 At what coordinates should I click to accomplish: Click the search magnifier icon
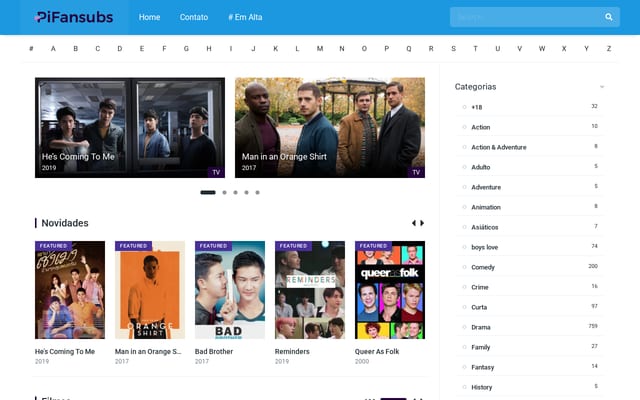(x=609, y=17)
